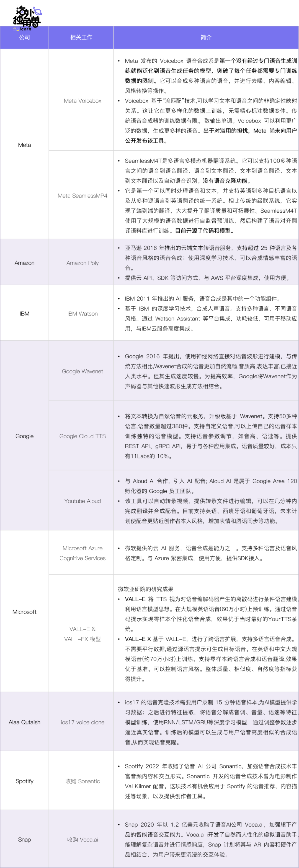299x868 pixels.
Task: Click the Google Wavenet cell
Action: (x=81, y=371)
